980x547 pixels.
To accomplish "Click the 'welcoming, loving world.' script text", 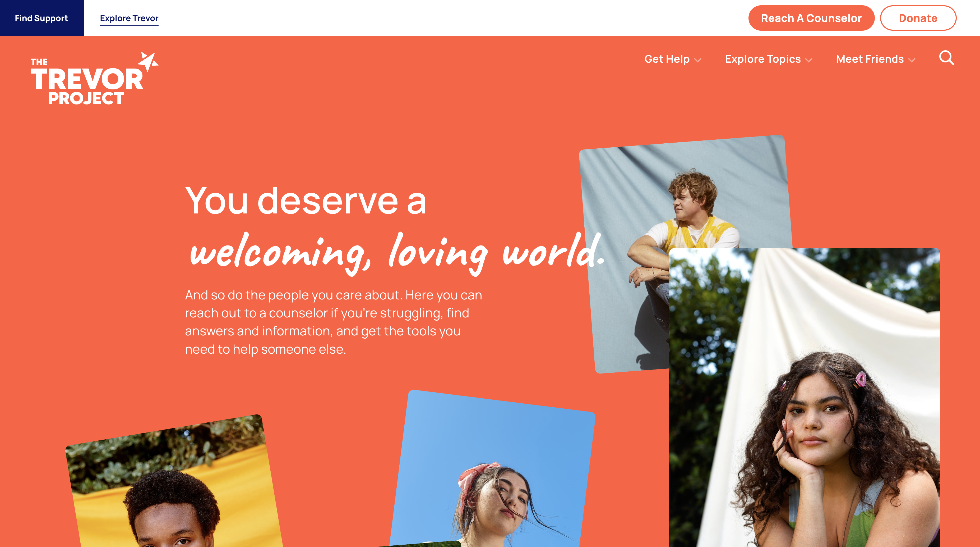I will pyautogui.click(x=396, y=253).
